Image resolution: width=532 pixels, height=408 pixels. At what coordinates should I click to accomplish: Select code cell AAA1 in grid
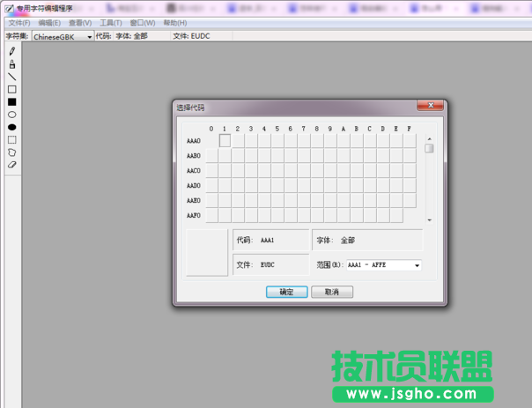tap(225, 140)
